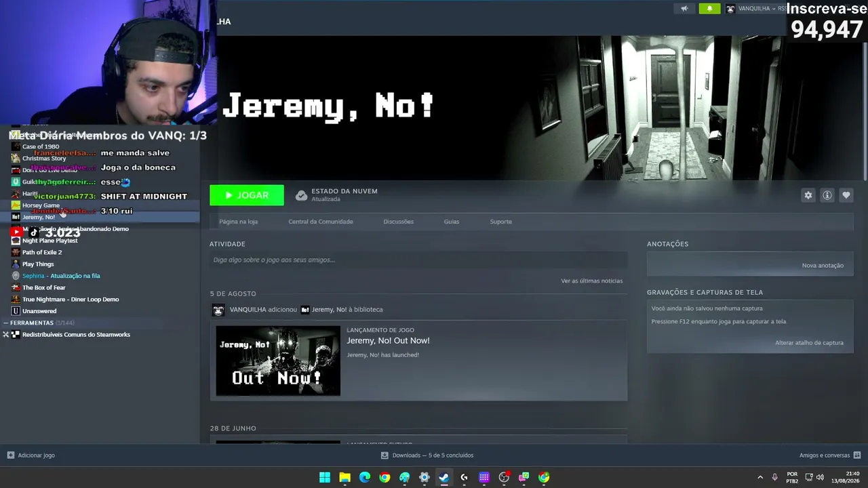Open the Suporte tab
This screenshot has height=488, width=868.
(x=501, y=222)
